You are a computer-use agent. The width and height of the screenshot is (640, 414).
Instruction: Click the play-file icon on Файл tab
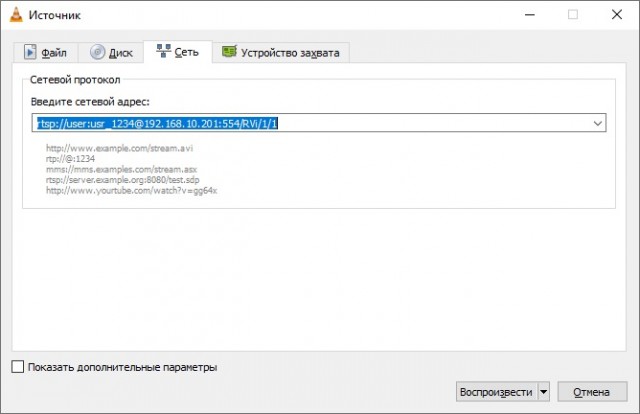(30, 53)
